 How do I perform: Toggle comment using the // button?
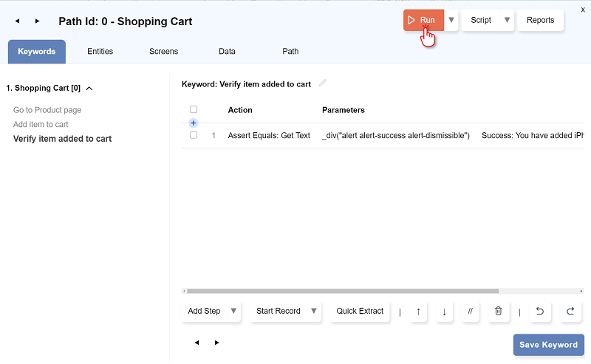(471, 312)
